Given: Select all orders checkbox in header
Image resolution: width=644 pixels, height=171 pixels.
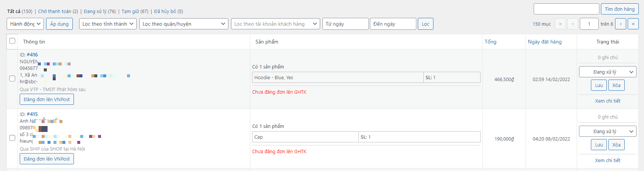Looking at the screenshot, I should pos(12,41).
